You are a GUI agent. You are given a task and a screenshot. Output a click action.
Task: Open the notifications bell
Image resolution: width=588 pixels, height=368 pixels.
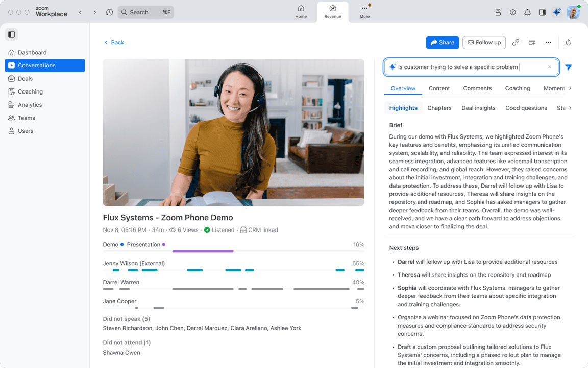pos(527,12)
